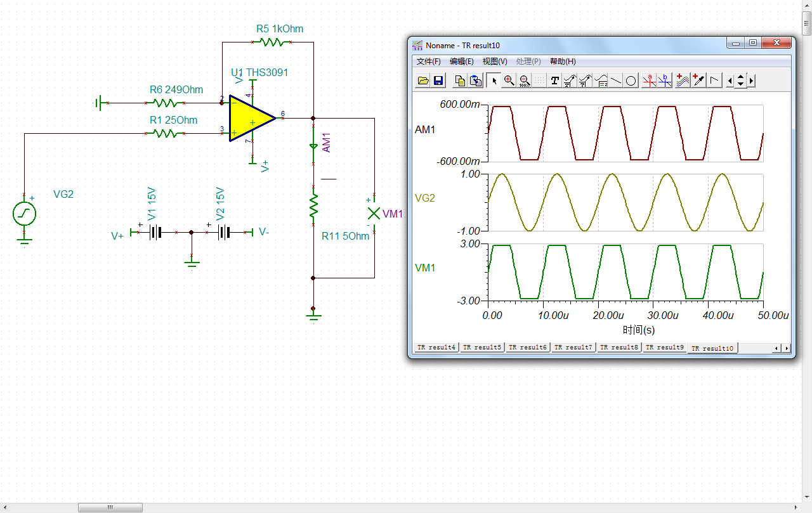Screen dimensions: 812x513
Task: Insert a text annotation with T tool
Action: click(x=555, y=81)
